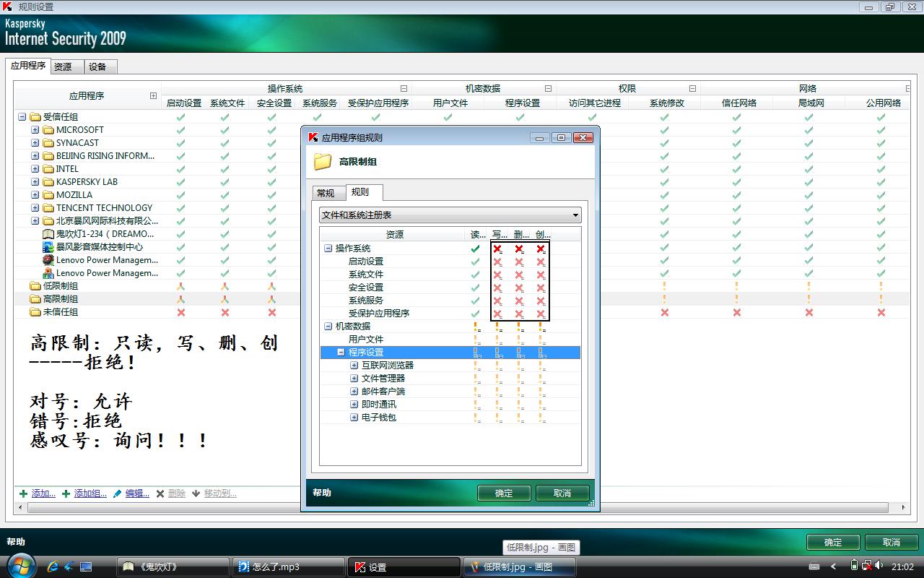Screen dimensions: 924x578
Task: Show hidden tray icons arrow
Action: [x=834, y=567]
